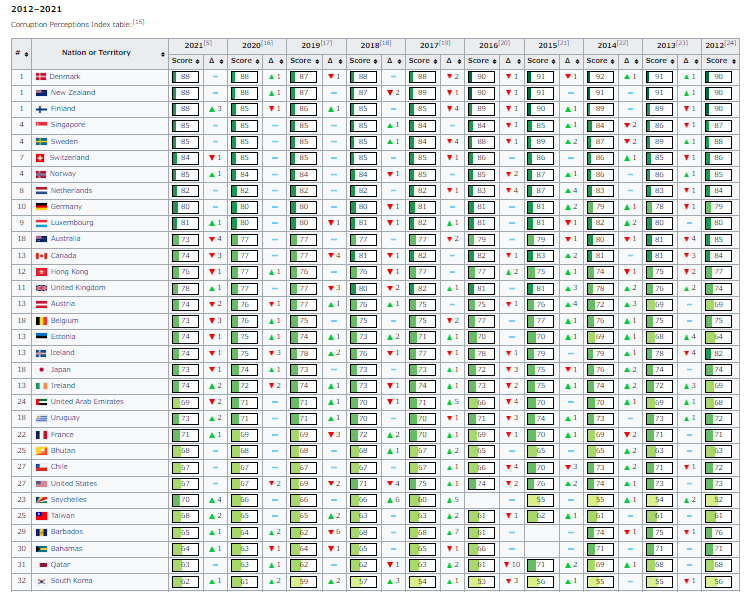
Task: Click the Iceland flag icon
Action: tap(41, 353)
